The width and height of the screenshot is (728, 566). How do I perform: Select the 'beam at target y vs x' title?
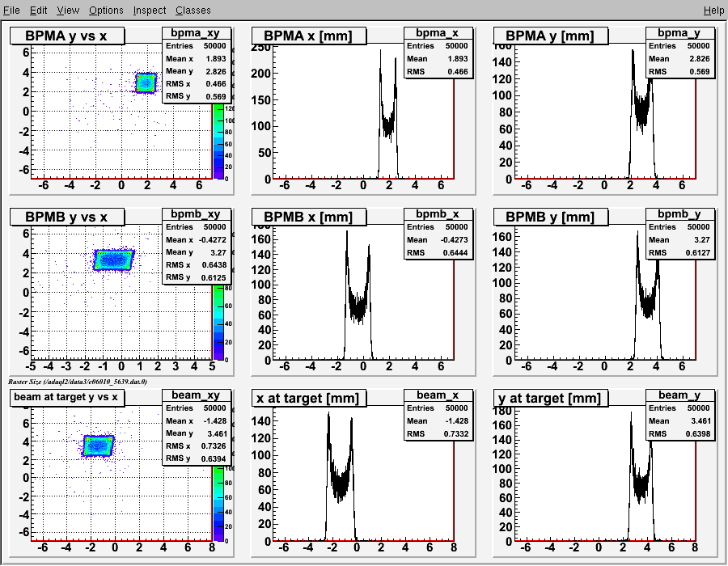coord(67,398)
